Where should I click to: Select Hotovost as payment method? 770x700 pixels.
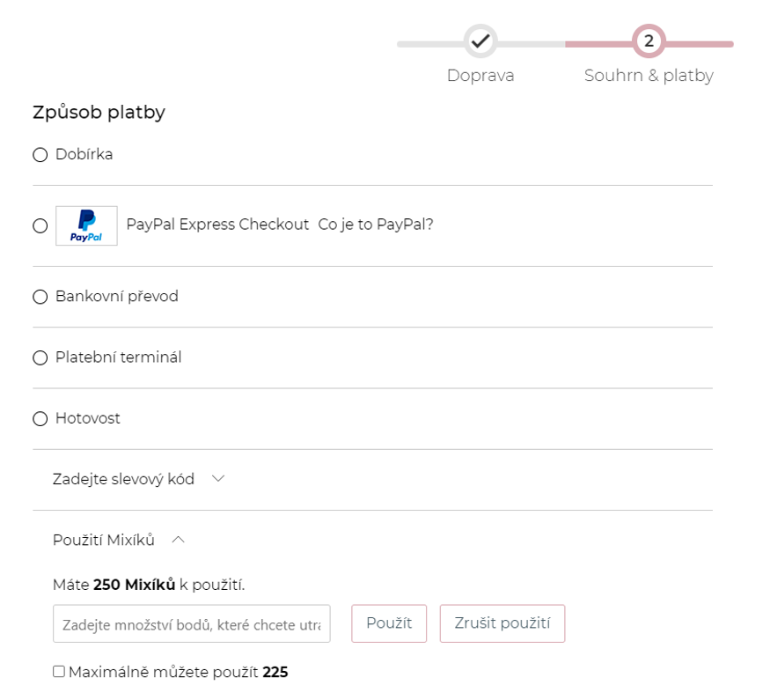pos(40,419)
